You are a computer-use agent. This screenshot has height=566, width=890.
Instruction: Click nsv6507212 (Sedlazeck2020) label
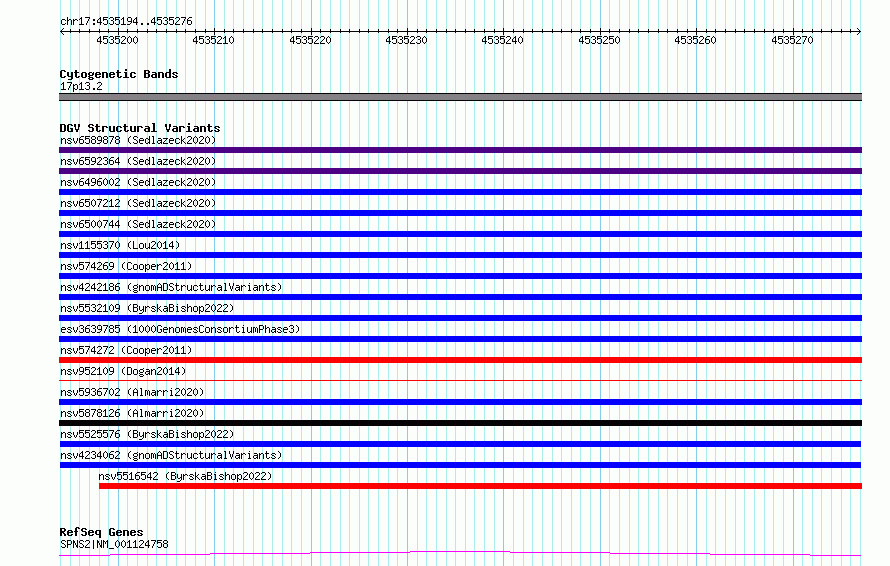coord(138,203)
